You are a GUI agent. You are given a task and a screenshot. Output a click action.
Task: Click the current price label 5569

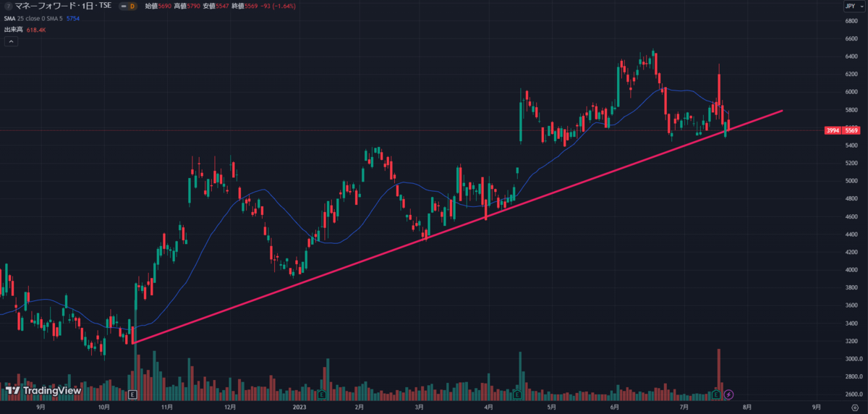point(851,130)
